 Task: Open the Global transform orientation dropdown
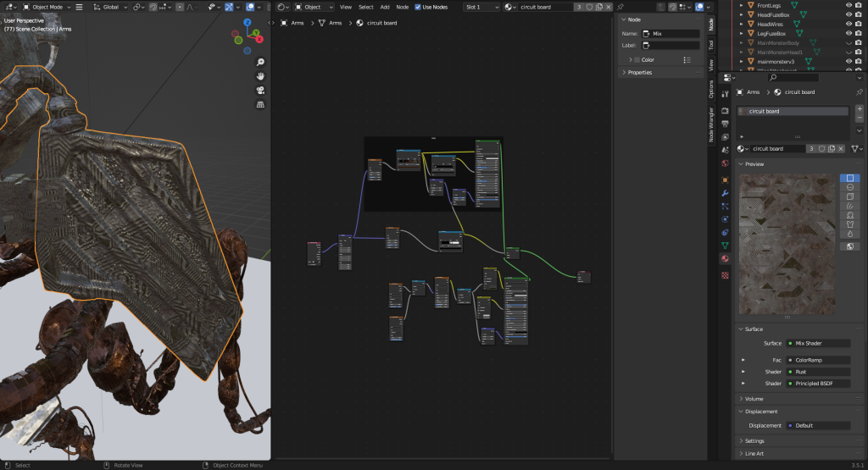[x=110, y=7]
